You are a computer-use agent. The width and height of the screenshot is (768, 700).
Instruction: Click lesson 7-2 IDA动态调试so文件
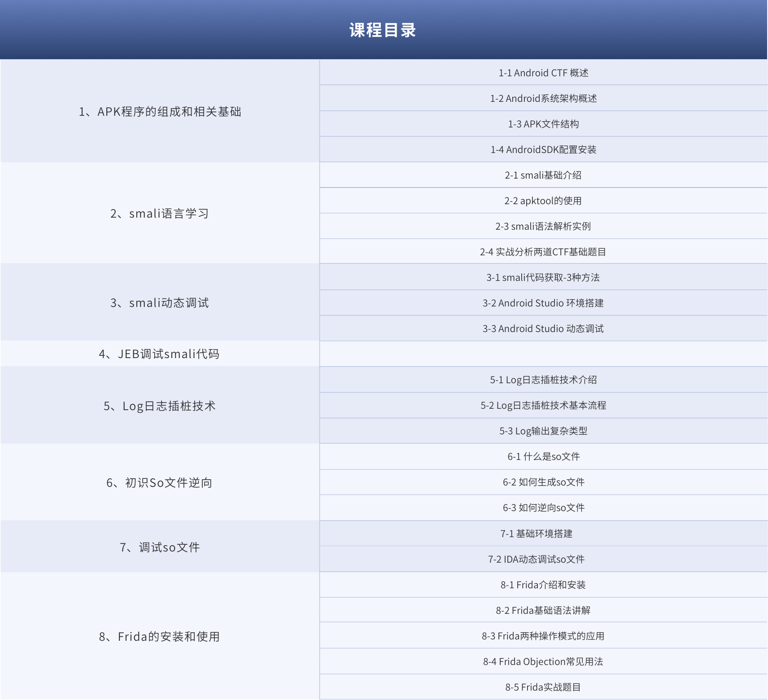[537, 559]
